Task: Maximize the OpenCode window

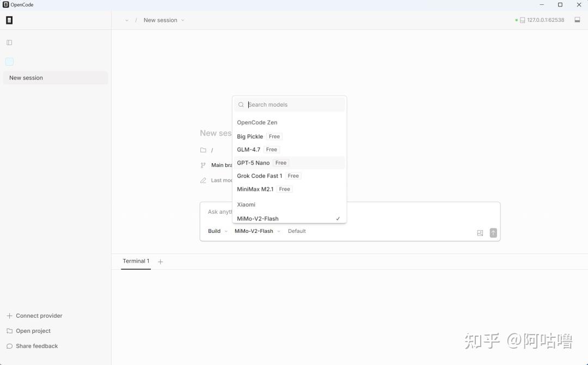Action: [560, 5]
